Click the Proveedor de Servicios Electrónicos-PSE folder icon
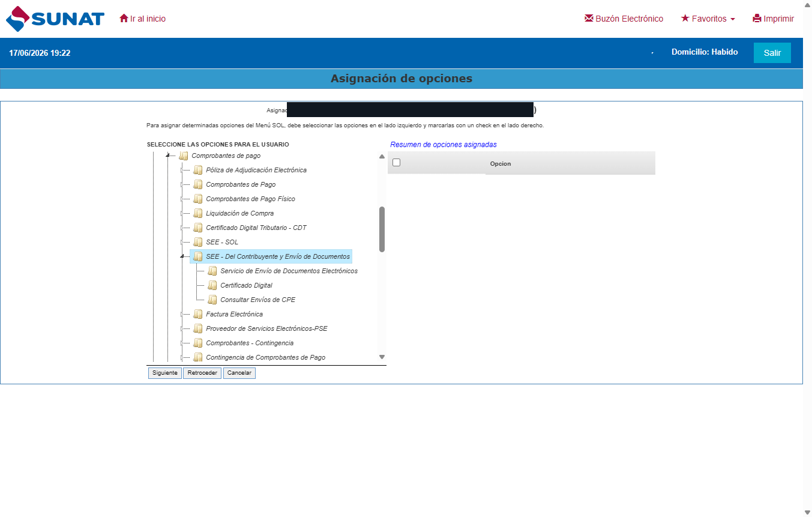This screenshot has width=812, height=517. point(198,328)
